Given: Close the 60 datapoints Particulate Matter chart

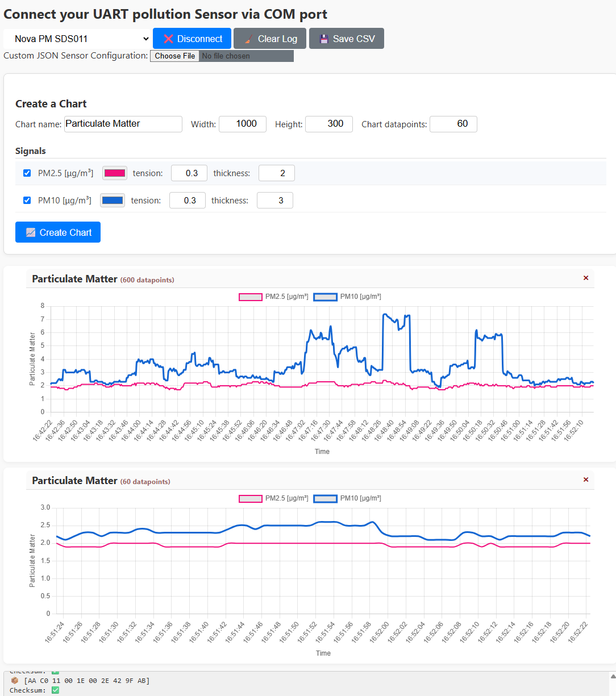Looking at the screenshot, I should coord(586,480).
